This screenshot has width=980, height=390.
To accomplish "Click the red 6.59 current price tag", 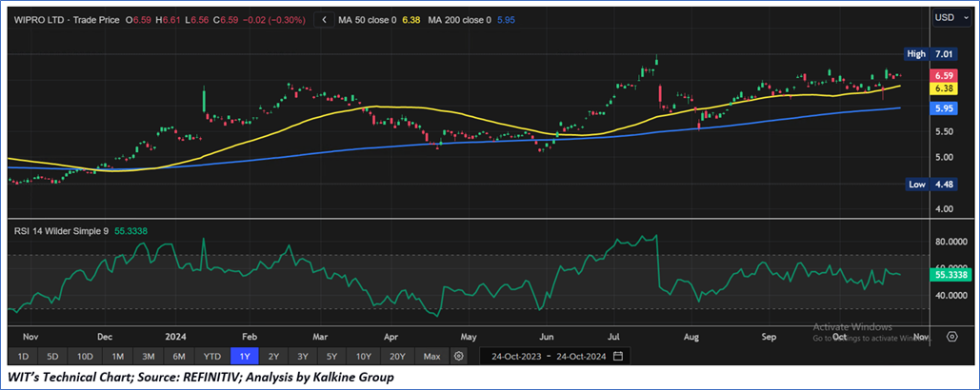I will 918,74.
